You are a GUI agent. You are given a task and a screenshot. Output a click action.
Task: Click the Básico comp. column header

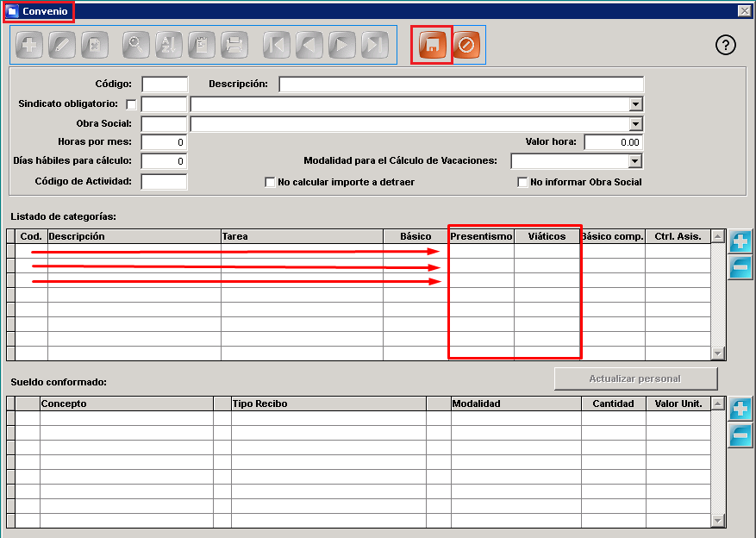(612, 236)
